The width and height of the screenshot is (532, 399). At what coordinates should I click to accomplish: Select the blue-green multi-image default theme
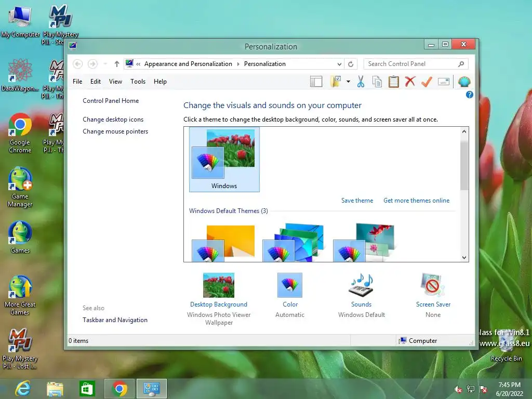[294, 243]
